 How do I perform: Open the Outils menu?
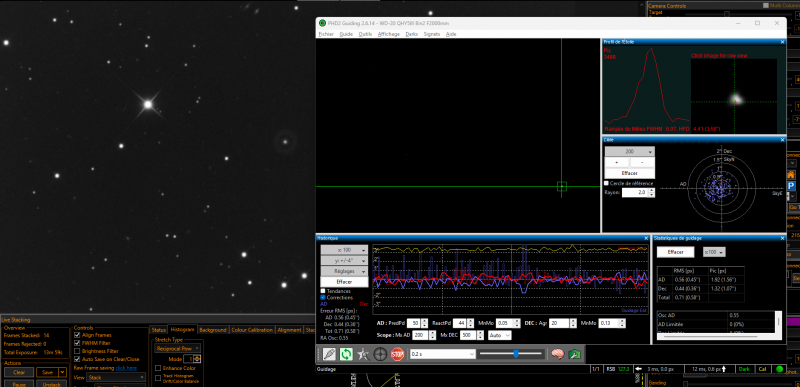tap(365, 34)
